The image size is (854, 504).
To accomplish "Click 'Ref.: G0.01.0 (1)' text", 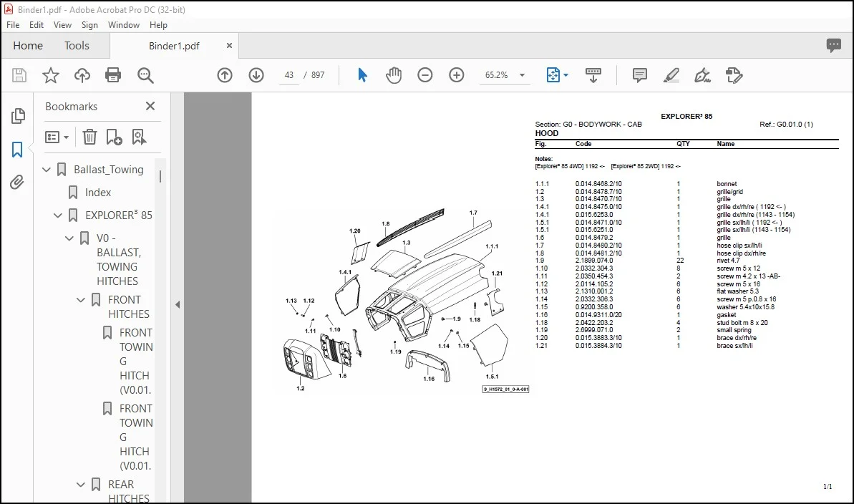I will pyautogui.click(x=787, y=125).
